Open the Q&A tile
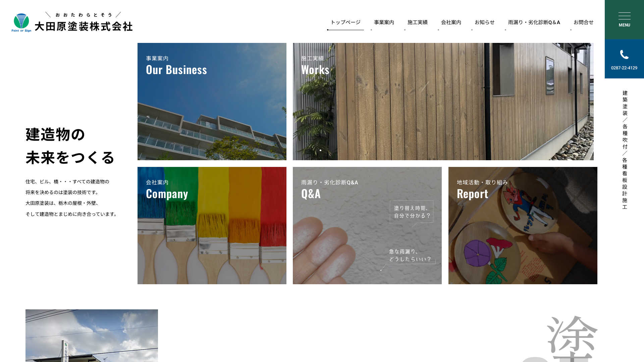644x362 pixels. tap(367, 226)
